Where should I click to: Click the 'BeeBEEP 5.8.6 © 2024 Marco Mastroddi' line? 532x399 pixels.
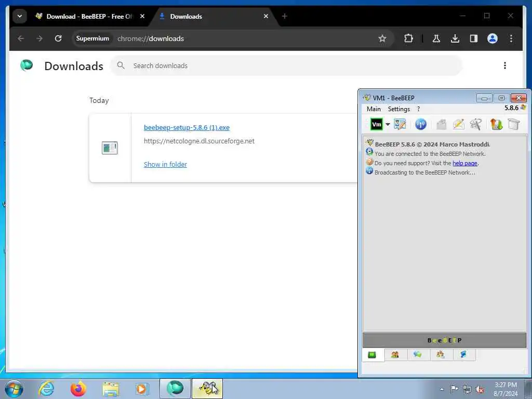pyautogui.click(x=433, y=144)
